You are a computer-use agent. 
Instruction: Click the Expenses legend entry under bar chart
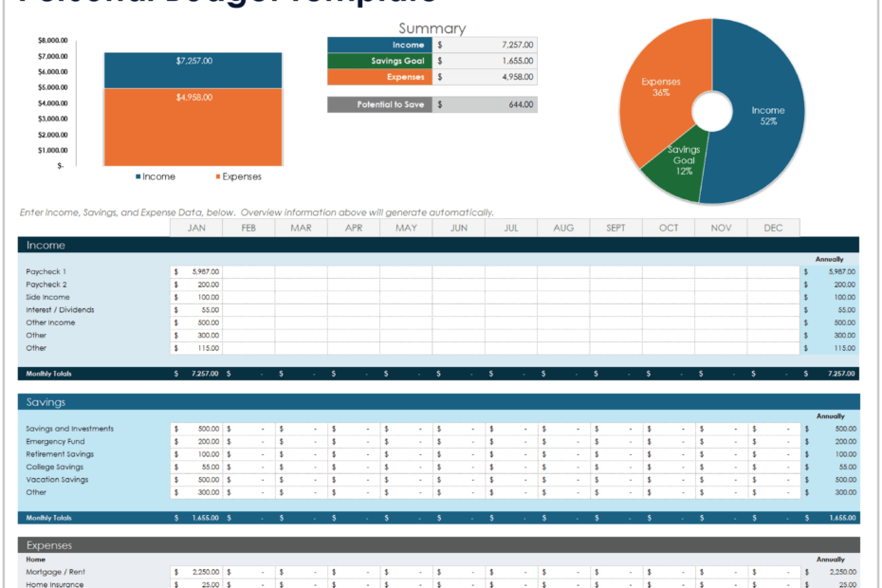(x=238, y=176)
